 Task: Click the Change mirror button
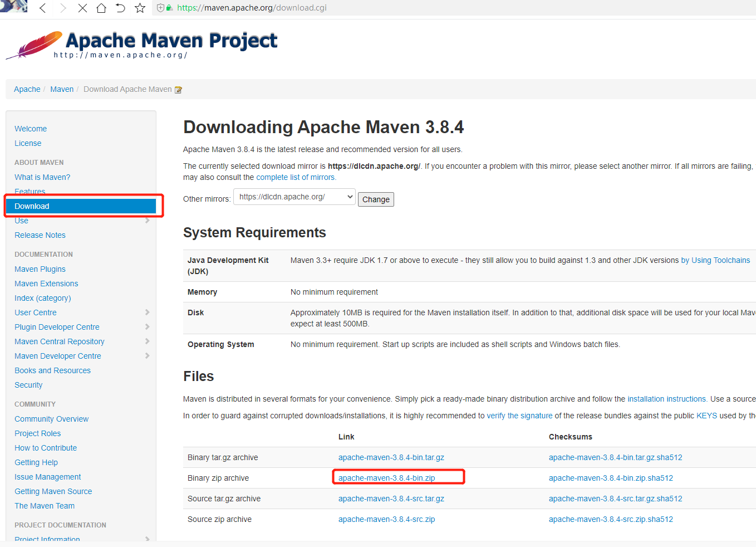(x=376, y=199)
